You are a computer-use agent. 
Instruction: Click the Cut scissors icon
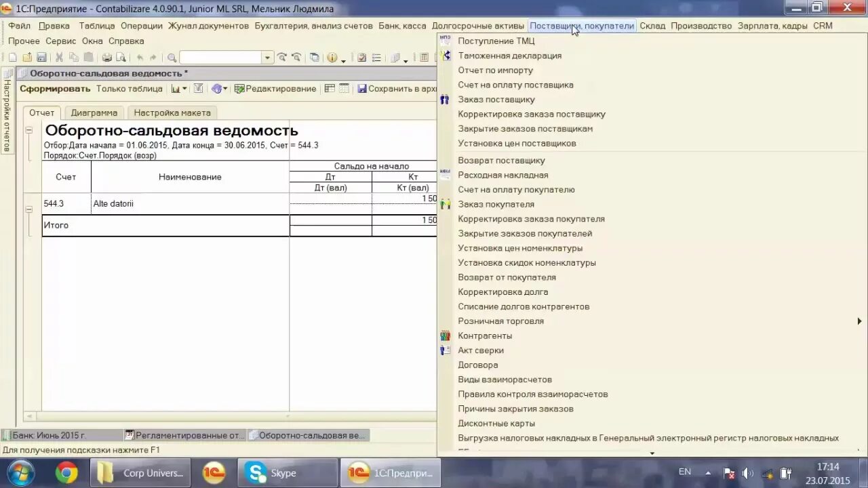pos(59,58)
